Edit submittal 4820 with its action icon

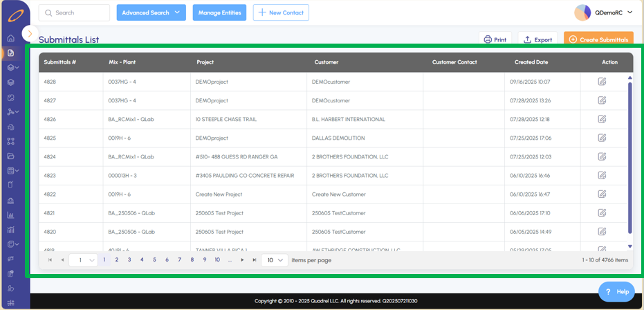pos(602,232)
